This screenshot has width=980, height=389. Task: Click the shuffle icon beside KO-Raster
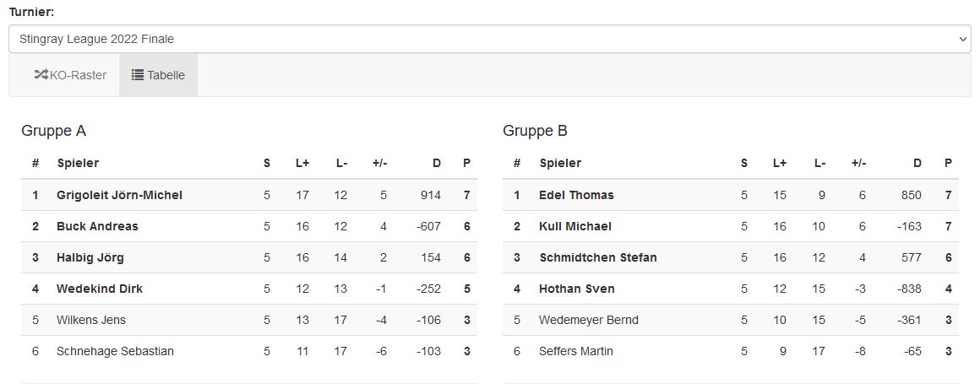pos(41,75)
